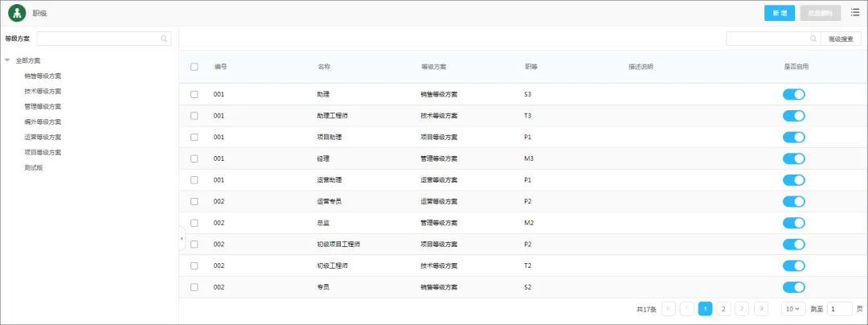Tick the checkbox for 运营助理

194,180
